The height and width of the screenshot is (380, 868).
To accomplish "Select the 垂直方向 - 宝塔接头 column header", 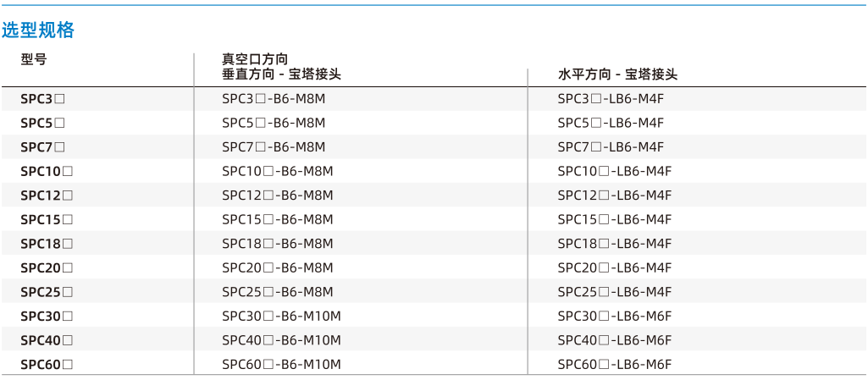I will 282,74.
